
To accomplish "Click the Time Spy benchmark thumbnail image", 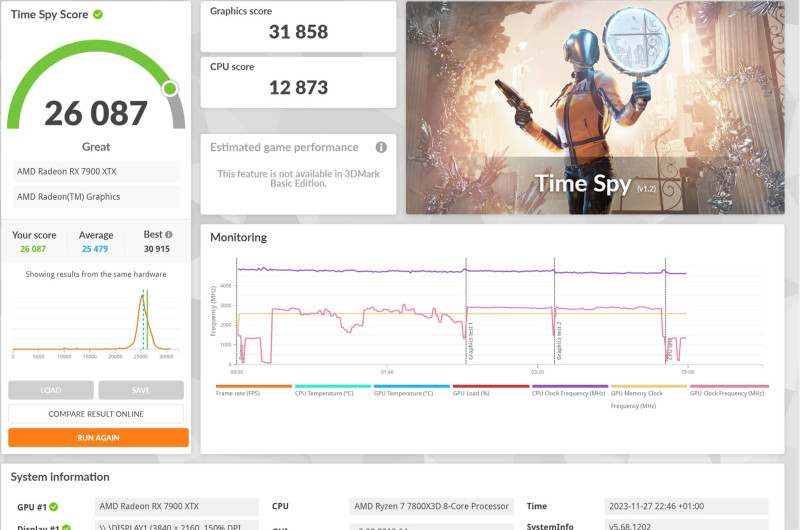I will 595,107.
